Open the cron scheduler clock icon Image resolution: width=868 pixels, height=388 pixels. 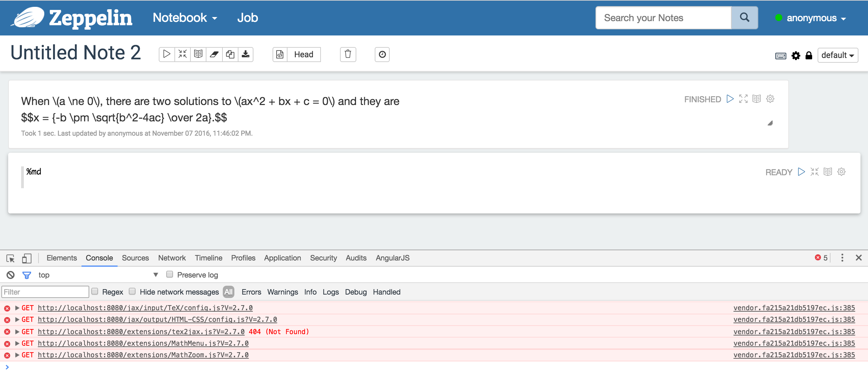382,54
